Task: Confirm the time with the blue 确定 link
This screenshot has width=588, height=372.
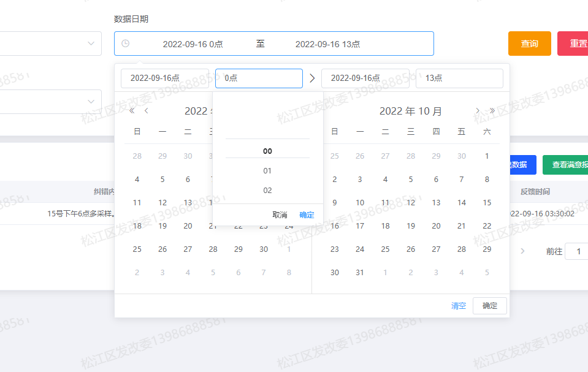Action: (x=307, y=215)
